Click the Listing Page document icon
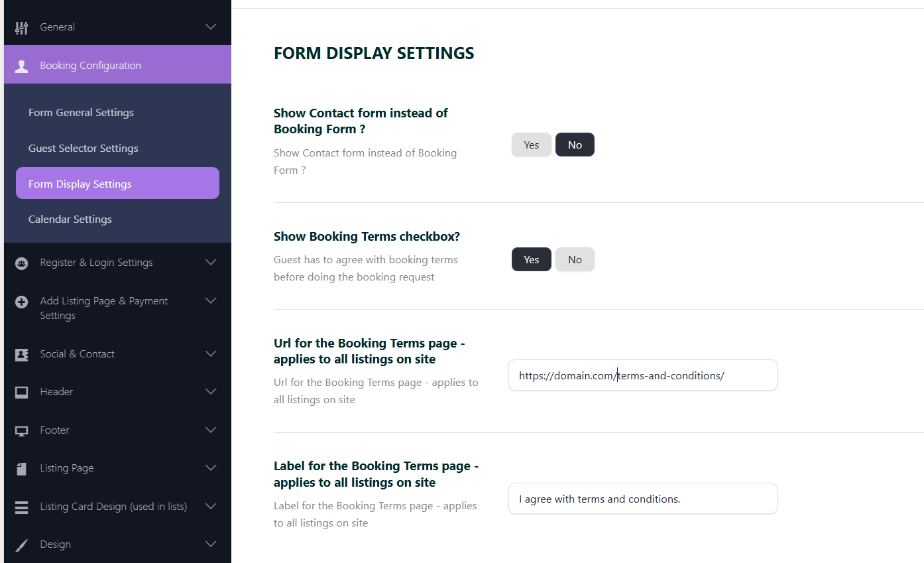This screenshot has width=924, height=563. point(22,469)
